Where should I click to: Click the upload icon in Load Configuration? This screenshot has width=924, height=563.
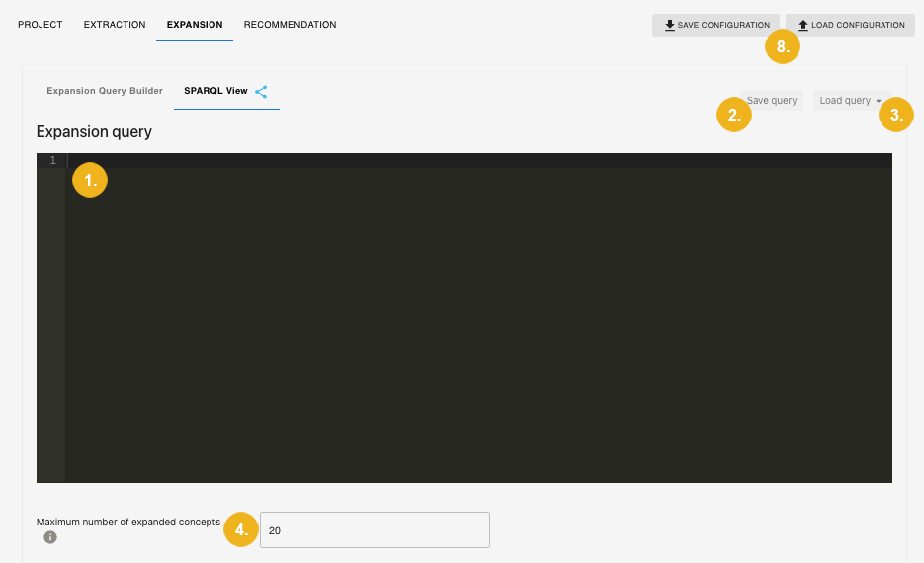802,25
